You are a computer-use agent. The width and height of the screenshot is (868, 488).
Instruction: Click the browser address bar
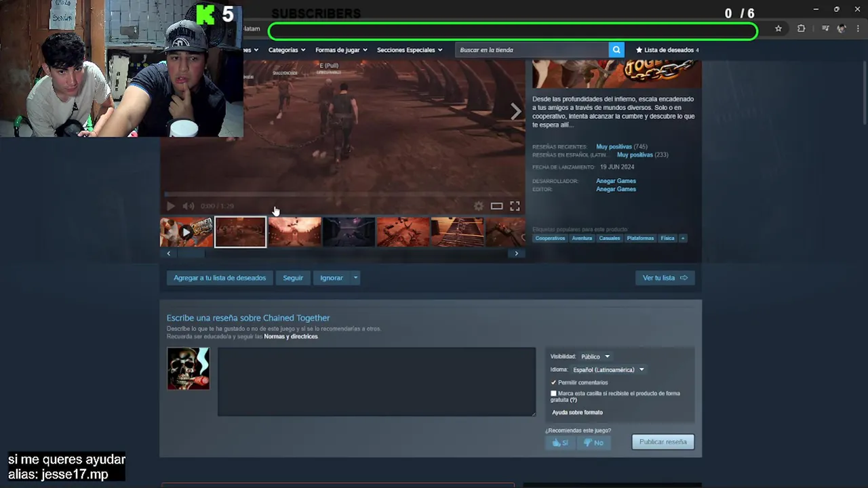(513, 30)
